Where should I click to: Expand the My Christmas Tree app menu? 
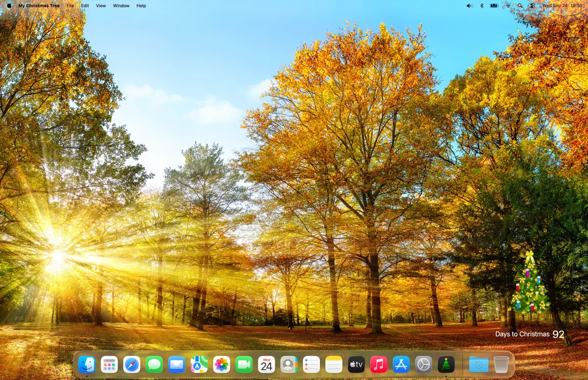tap(39, 6)
